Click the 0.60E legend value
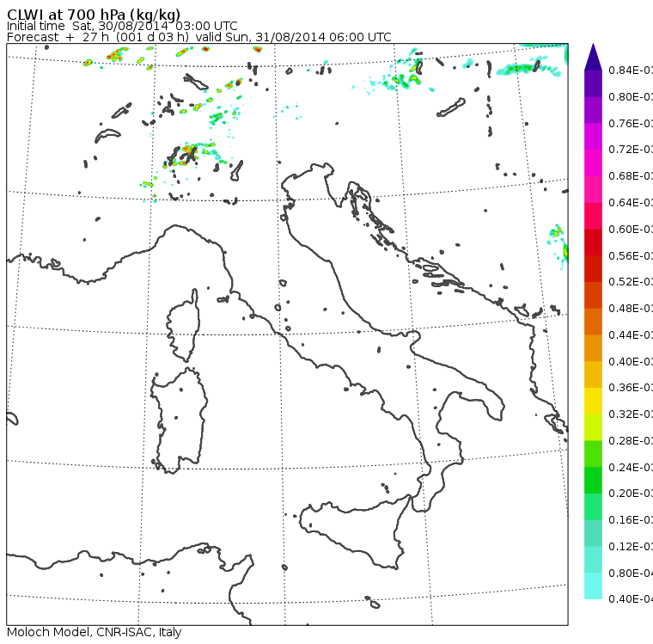Viewport: 653px width, 644px height. (x=631, y=230)
